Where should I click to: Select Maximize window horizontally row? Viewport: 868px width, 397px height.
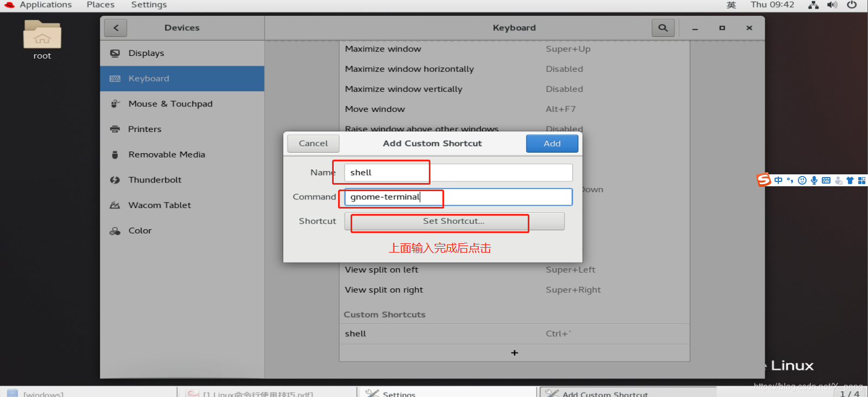[514, 69]
